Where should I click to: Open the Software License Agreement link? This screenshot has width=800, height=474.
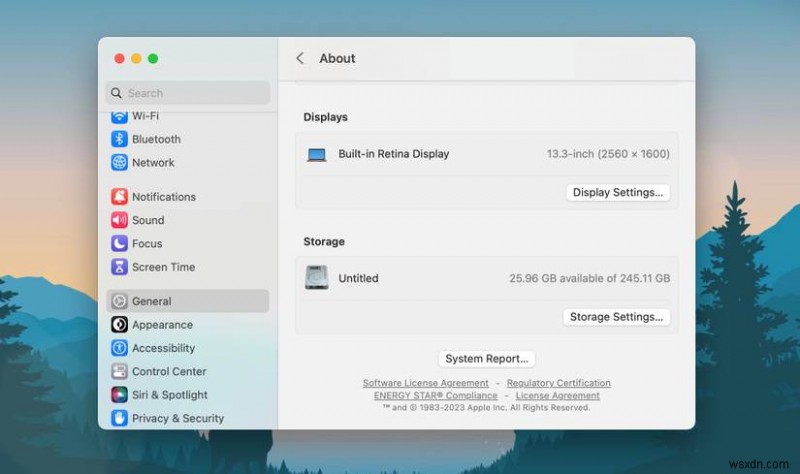coord(426,383)
